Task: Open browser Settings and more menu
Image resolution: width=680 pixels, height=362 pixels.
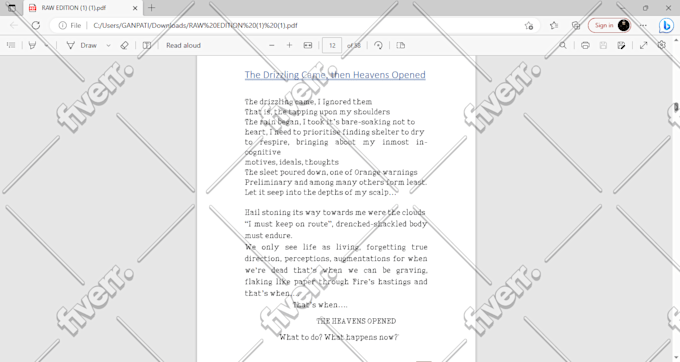Action: click(644, 26)
